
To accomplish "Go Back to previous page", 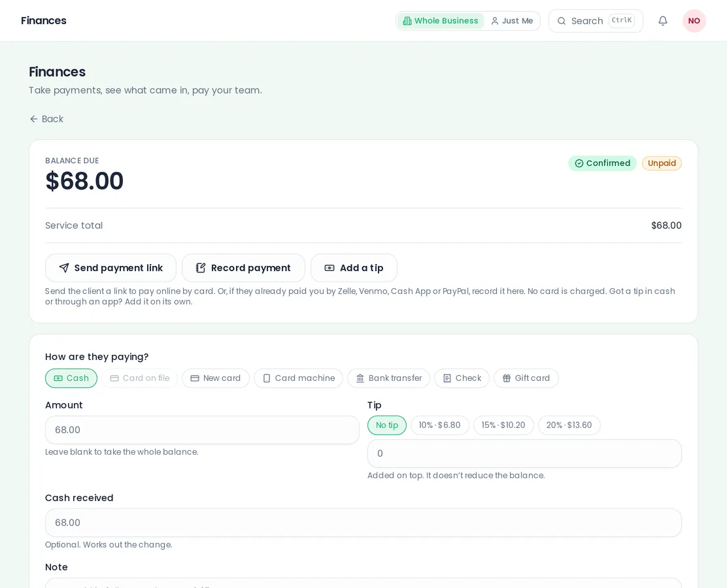I will 46,119.
